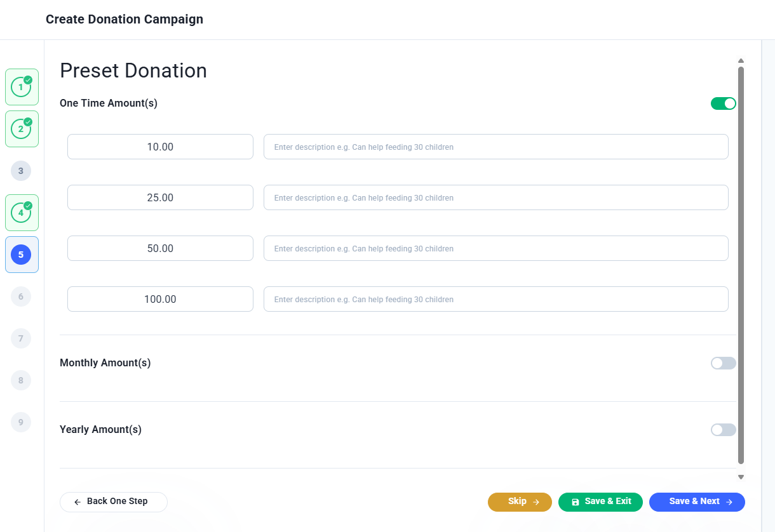This screenshot has height=532, width=775.
Task: Open step 3 in the wizard sidebar
Action: (21, 171)
